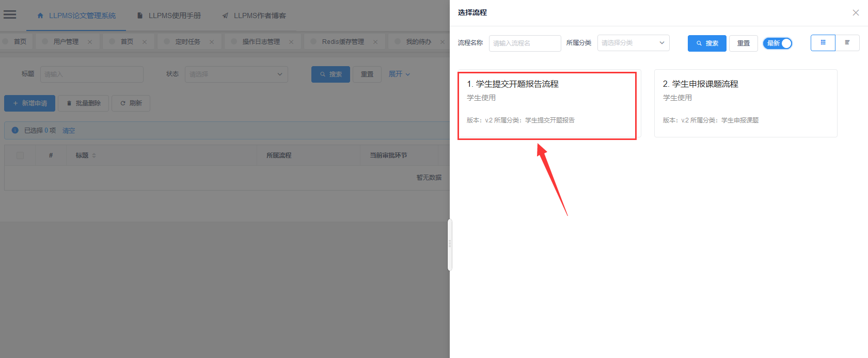Close the Redis缓存管理 tab
868x358 pixels.
375,42
